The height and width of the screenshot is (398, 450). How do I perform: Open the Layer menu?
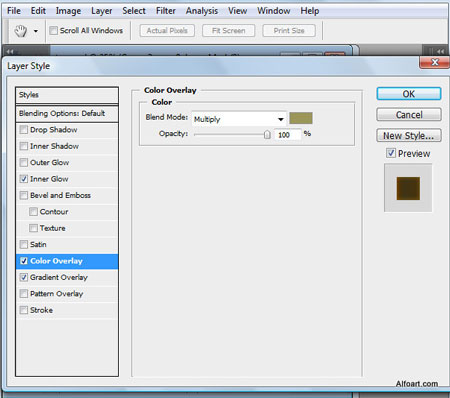pyautogui.click(x=102, y=11)
